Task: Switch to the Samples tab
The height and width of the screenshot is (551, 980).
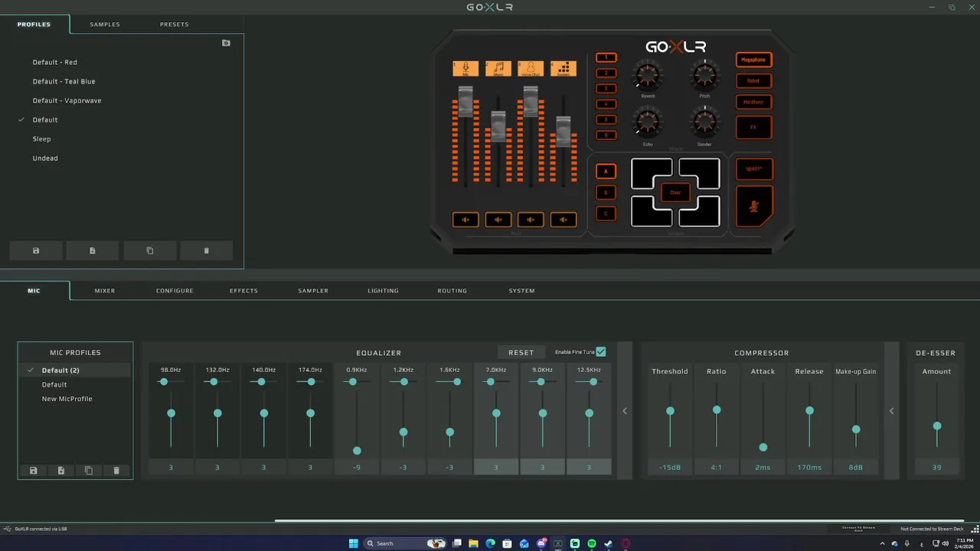Action: 105,24
